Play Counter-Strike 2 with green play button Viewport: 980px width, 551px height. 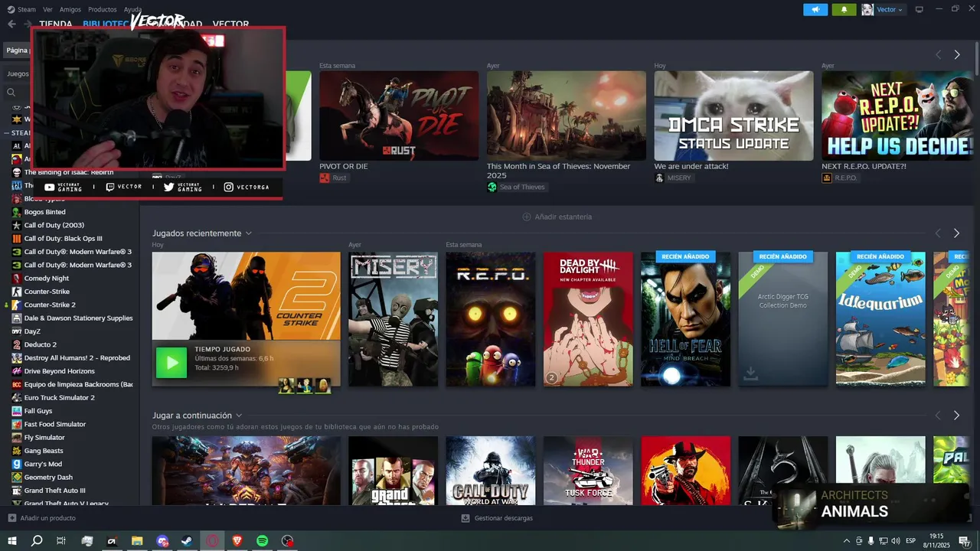[x=171, y=362]
